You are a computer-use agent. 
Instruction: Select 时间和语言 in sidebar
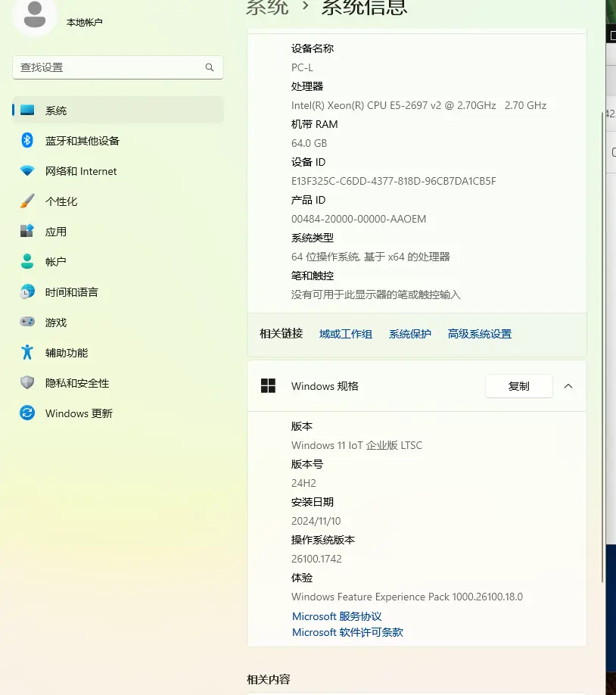click(118, 292)
